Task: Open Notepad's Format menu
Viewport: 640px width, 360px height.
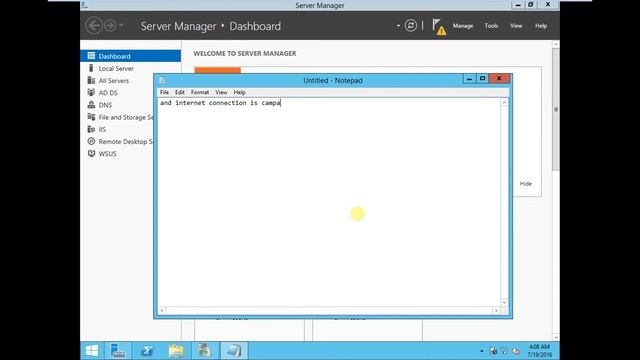Action: 200,92
